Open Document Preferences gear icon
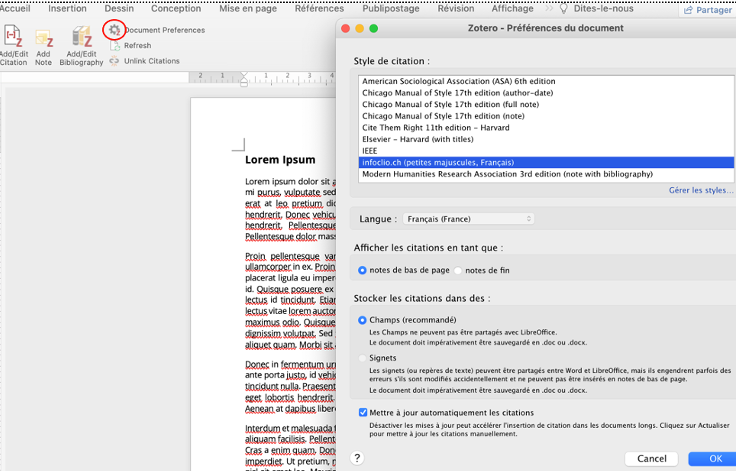The image size is (736, 472). [x=115, y=30]
